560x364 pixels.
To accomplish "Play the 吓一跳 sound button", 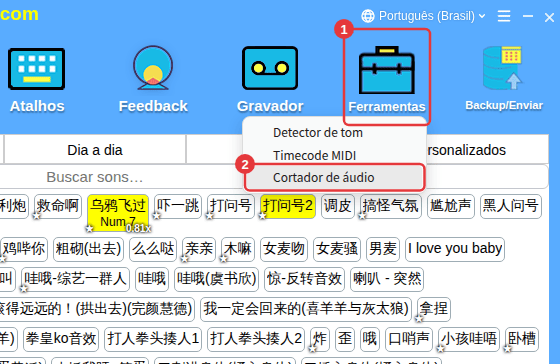I will [178, 206].
